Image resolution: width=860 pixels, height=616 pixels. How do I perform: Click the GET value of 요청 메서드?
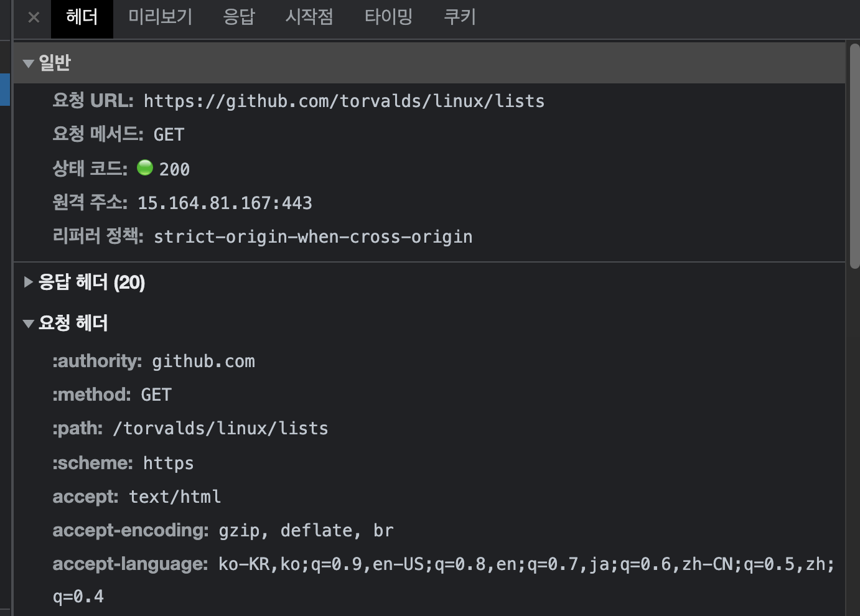[x=169, y=134]
